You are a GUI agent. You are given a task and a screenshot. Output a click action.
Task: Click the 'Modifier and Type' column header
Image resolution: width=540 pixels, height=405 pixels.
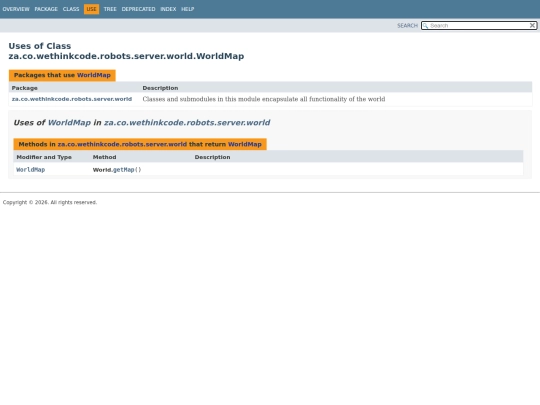[x=44, y=157]
